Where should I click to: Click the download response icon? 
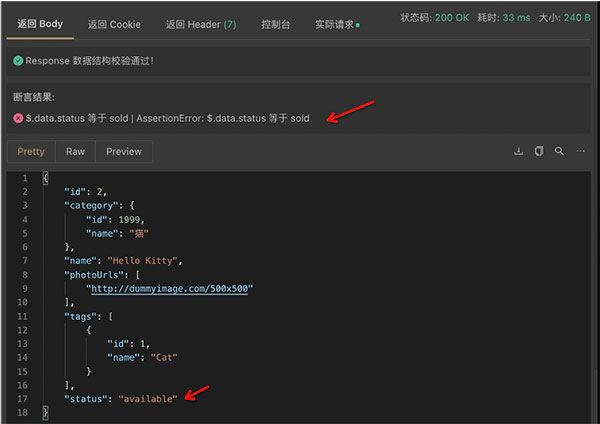click(x=518, y=151)
